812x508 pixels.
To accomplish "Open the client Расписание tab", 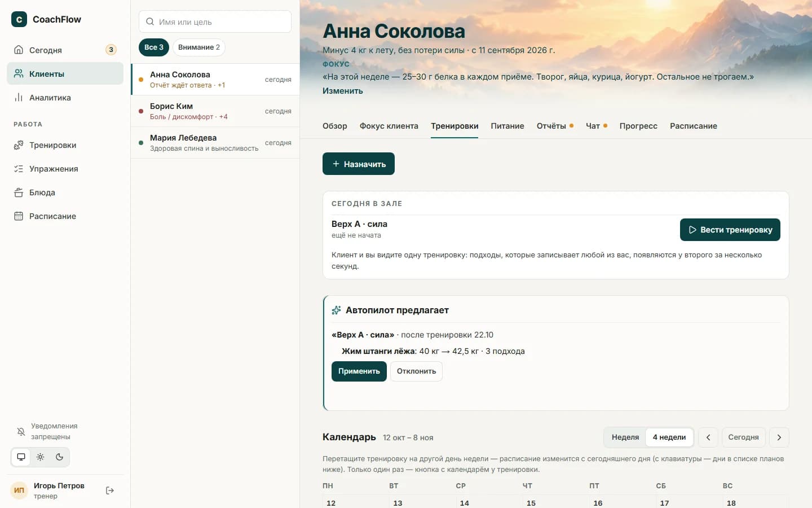I will (x=694, y=126).
